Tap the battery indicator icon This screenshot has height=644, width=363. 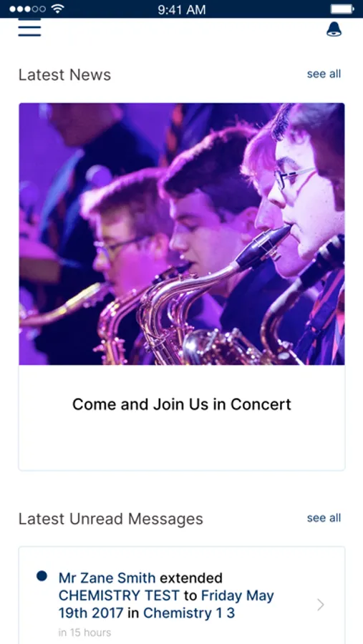point(342,9)
